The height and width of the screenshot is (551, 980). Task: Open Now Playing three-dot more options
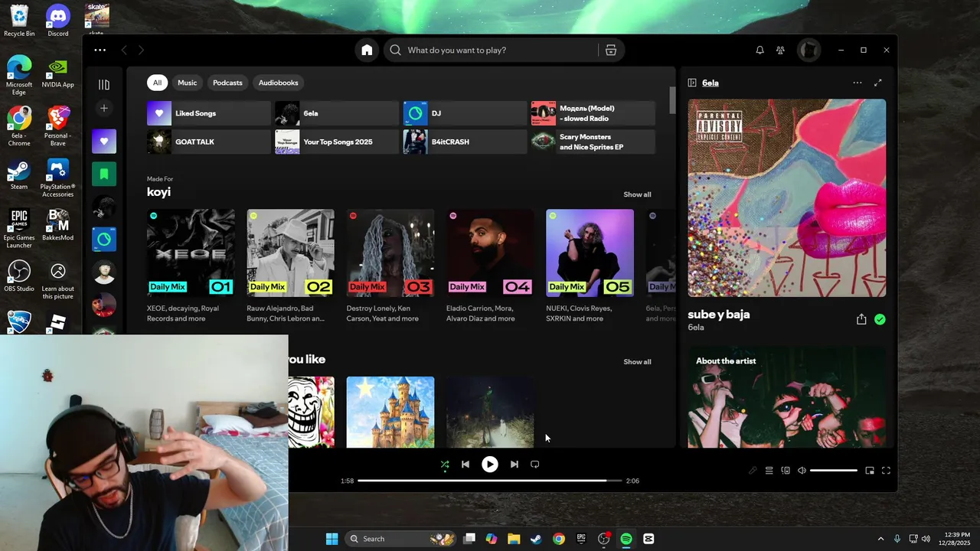tap(857, 83)
